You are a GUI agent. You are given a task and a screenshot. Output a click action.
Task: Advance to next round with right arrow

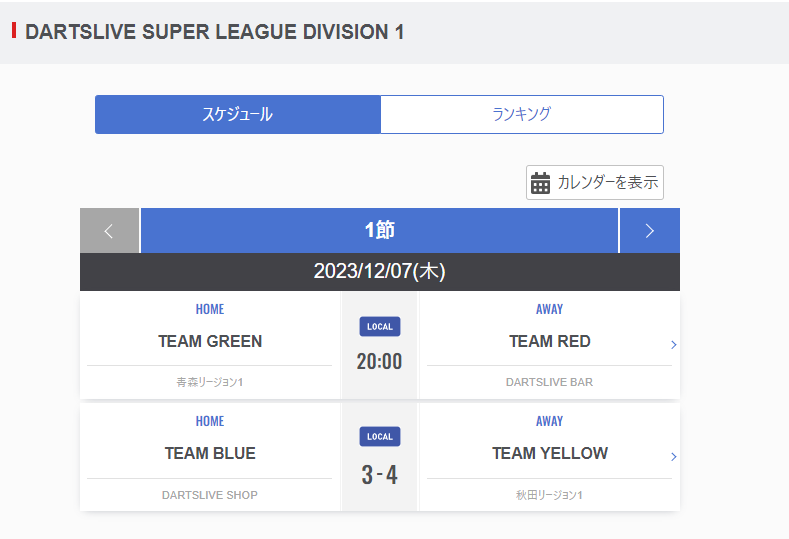(650, 230)
